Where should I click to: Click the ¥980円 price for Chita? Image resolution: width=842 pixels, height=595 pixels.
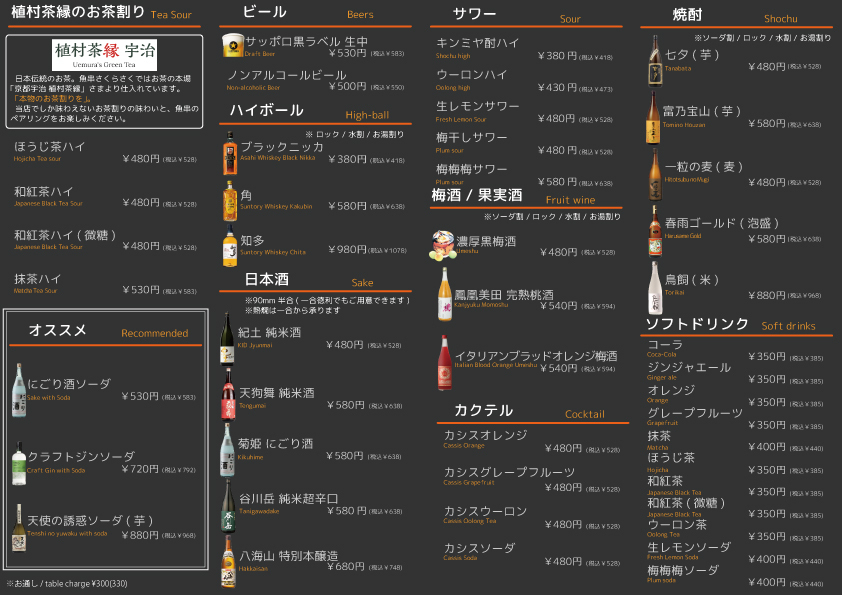347,250
